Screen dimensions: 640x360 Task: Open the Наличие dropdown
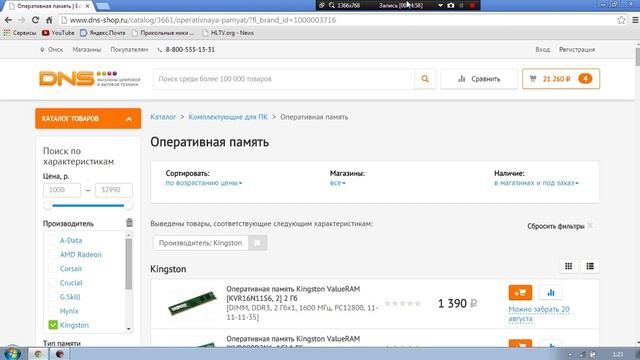(x=536, y=183)
